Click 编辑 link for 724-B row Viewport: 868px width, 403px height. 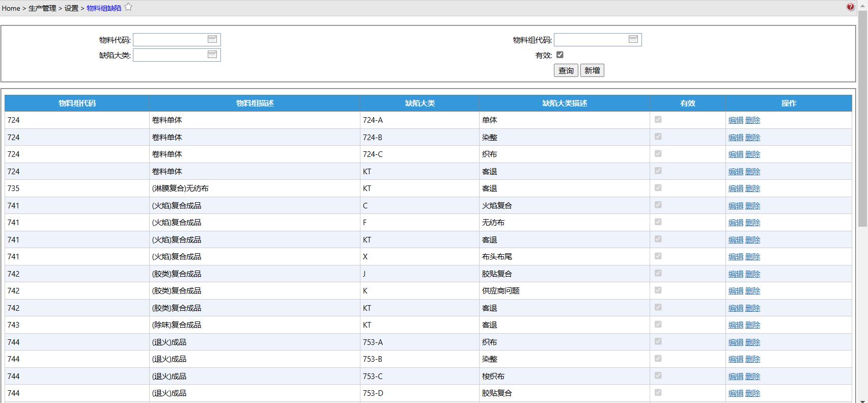tap(736, 138)
